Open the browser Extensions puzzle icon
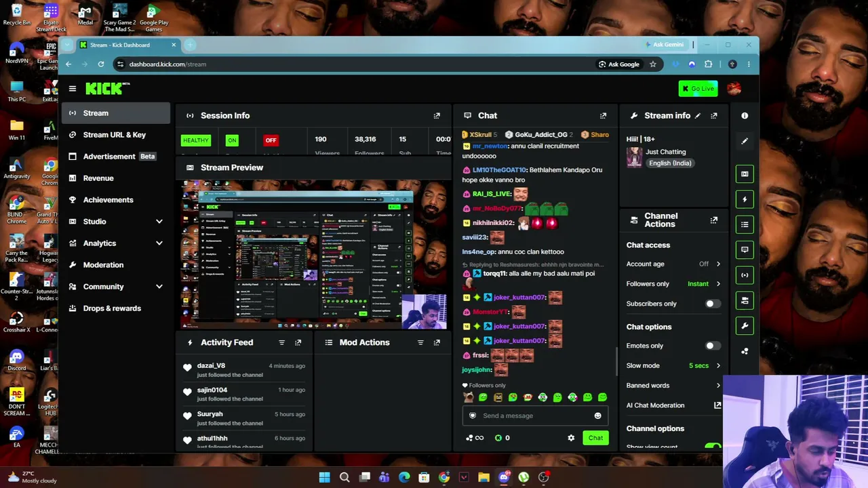The width and height of the screenshot is (868, 488). tap(708, 64)
